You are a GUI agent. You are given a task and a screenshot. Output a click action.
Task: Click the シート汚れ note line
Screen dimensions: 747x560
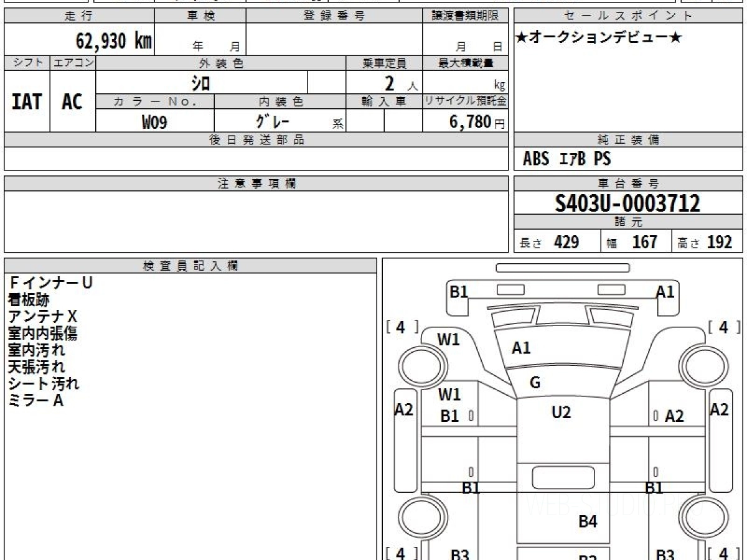coord(44,384)
